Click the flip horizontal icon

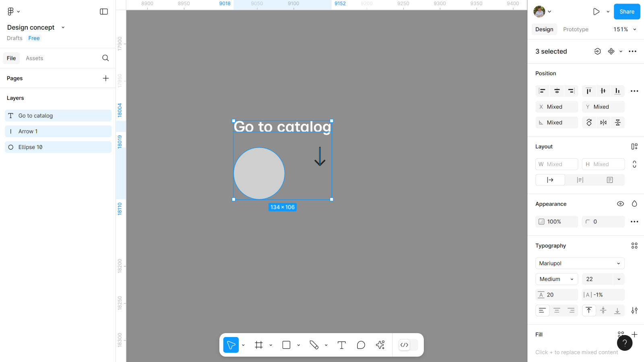point(603,123)
